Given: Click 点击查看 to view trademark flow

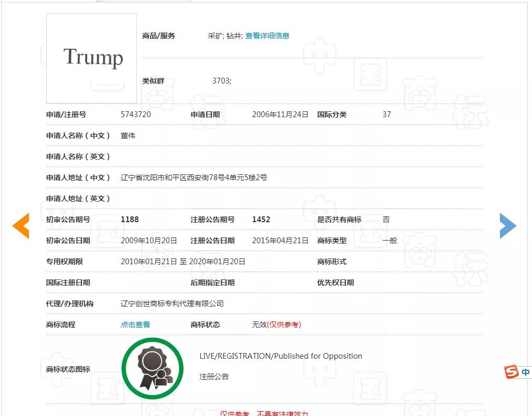Looking at the screenshot, I should (x=135, y=325).
